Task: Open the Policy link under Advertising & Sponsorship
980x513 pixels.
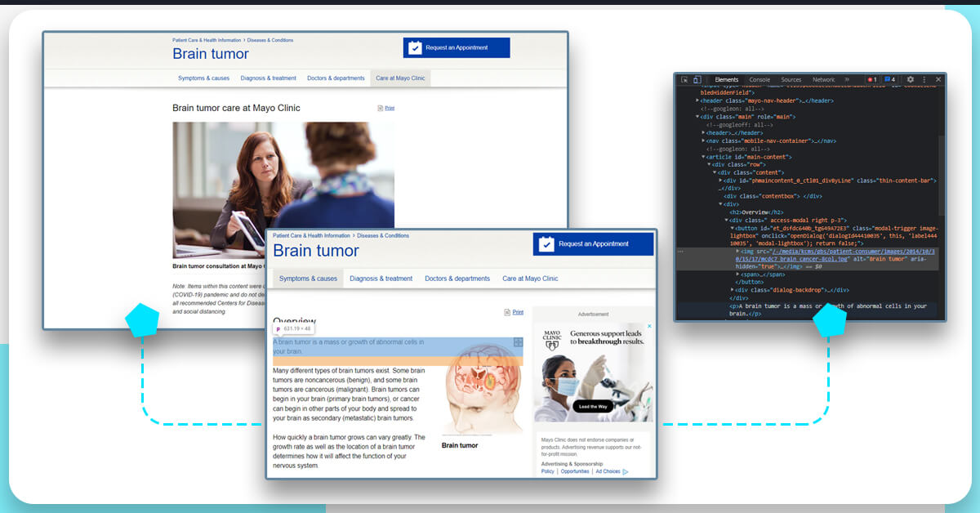Action: pyautogui.click(x=547, y=471)
